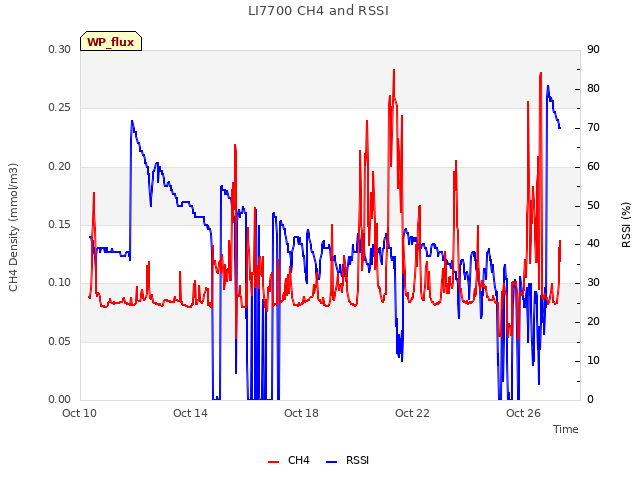
Task: Click the 50 right axis value
Action: click(593, 205)
